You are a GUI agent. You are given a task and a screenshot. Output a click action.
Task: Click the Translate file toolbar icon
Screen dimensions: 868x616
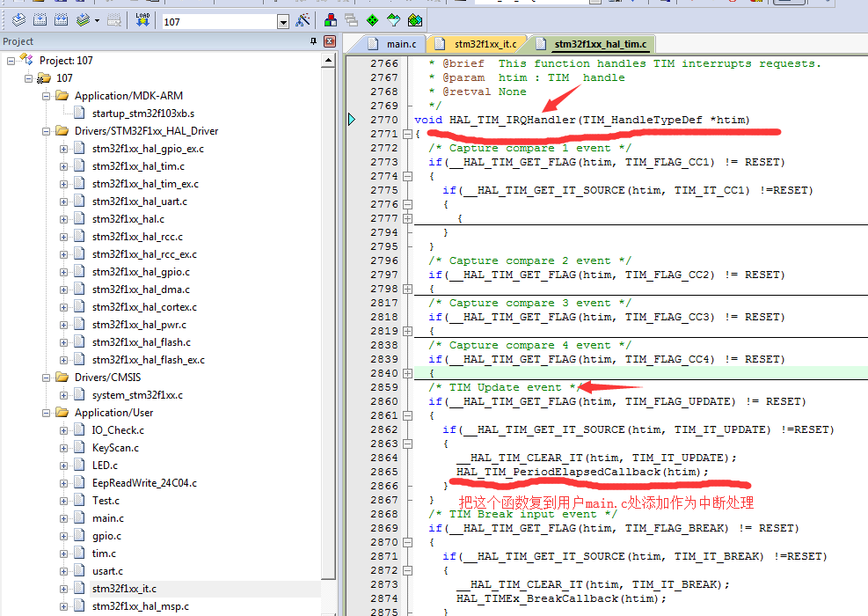click(18, 20)
